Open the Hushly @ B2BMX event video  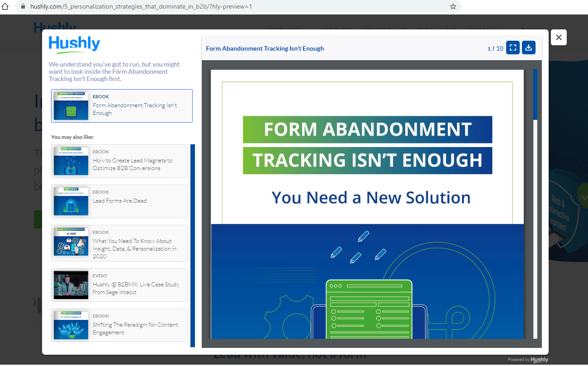point(119,285)
